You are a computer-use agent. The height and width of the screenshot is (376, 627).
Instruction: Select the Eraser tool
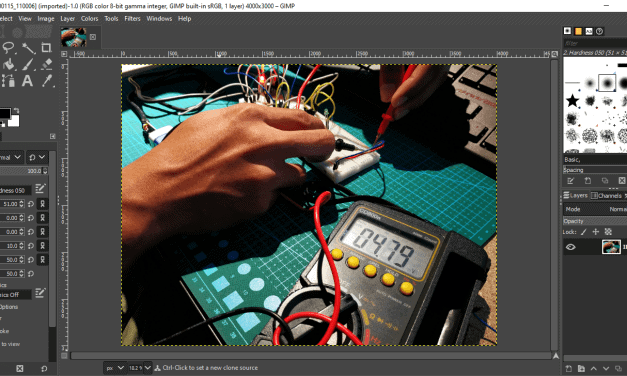[x=46, y=64]
